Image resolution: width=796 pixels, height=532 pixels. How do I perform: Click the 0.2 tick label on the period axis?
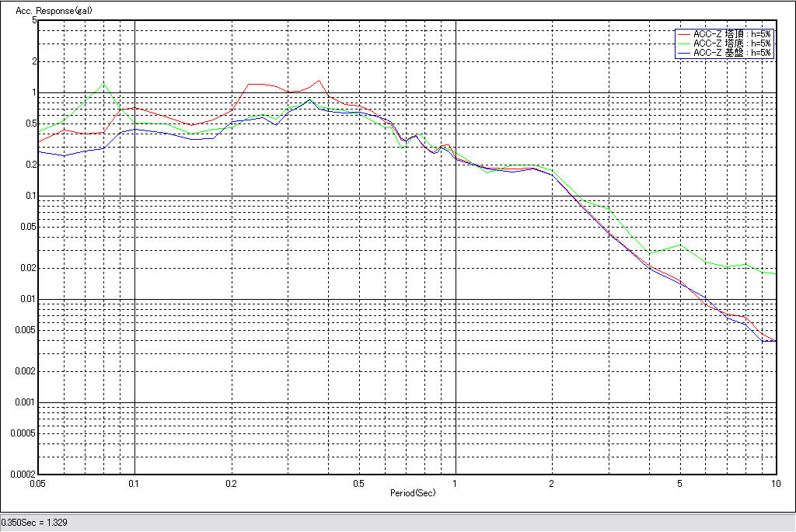(x=231, y=483)
